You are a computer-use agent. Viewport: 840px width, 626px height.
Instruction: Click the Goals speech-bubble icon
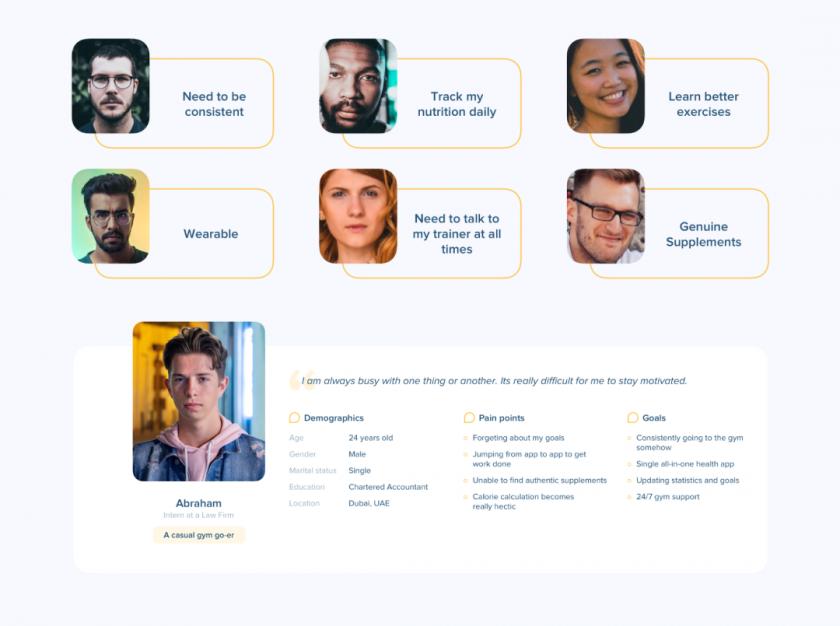point(633,418)
